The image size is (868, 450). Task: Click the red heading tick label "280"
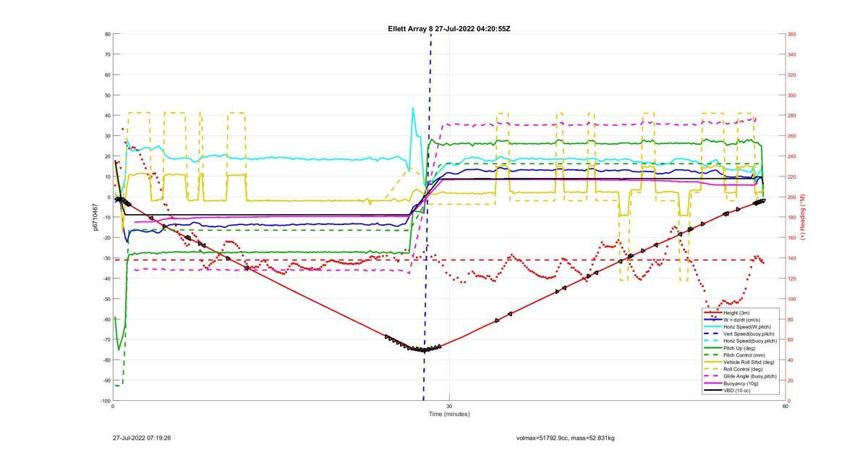pyautogui.click(x=791, y=116)
